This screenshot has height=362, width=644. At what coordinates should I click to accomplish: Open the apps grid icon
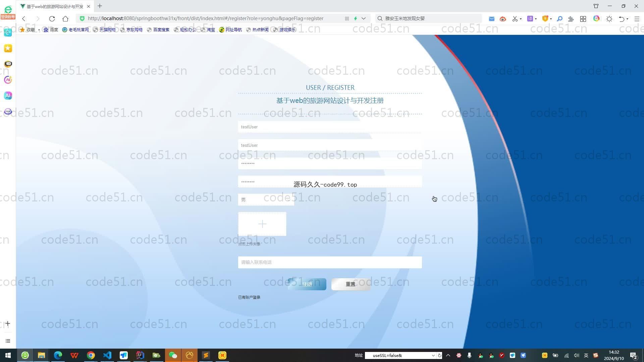(583, 19)
